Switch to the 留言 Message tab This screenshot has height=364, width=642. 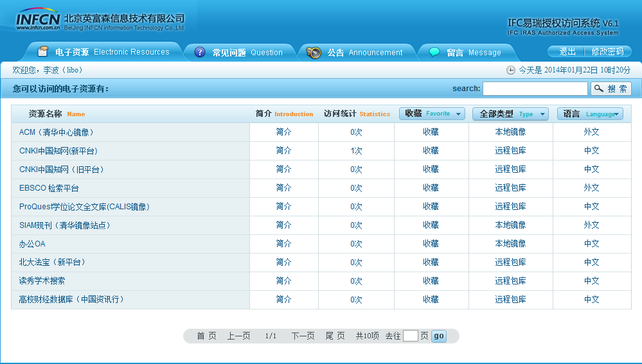474,53
